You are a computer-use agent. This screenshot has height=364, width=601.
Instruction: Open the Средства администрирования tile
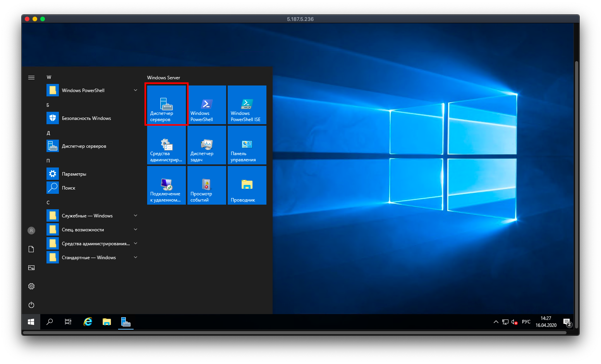(x=167, y=145)
